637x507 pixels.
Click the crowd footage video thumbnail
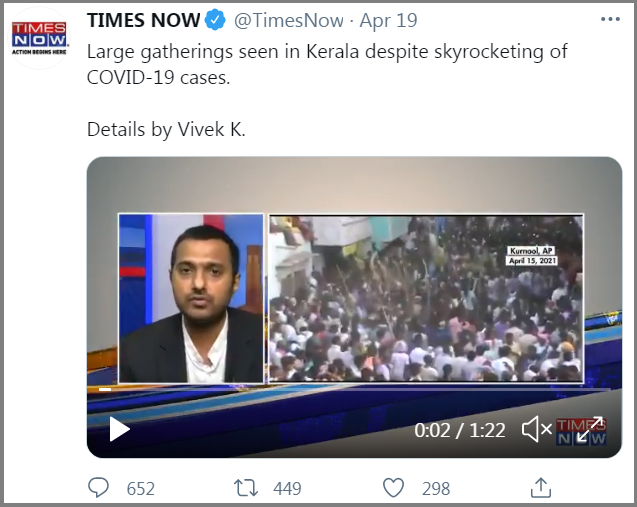click(426, 298)
